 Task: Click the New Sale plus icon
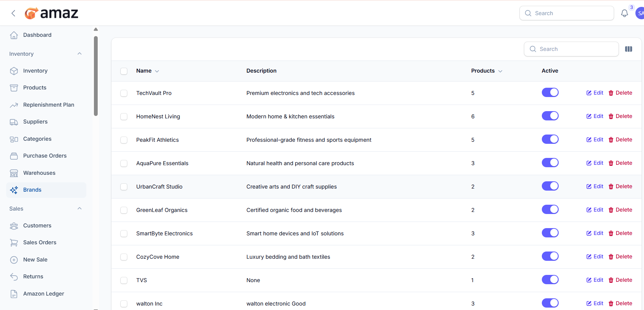point(14,260)
